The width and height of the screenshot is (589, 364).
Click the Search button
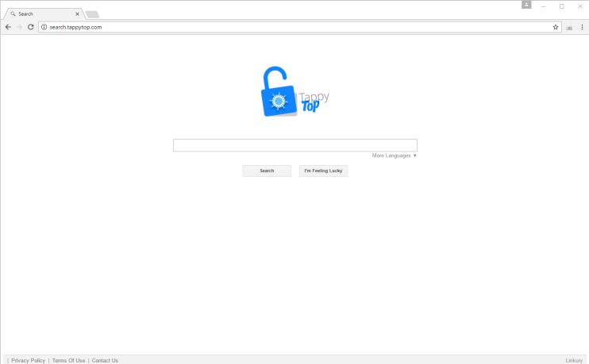267,171
